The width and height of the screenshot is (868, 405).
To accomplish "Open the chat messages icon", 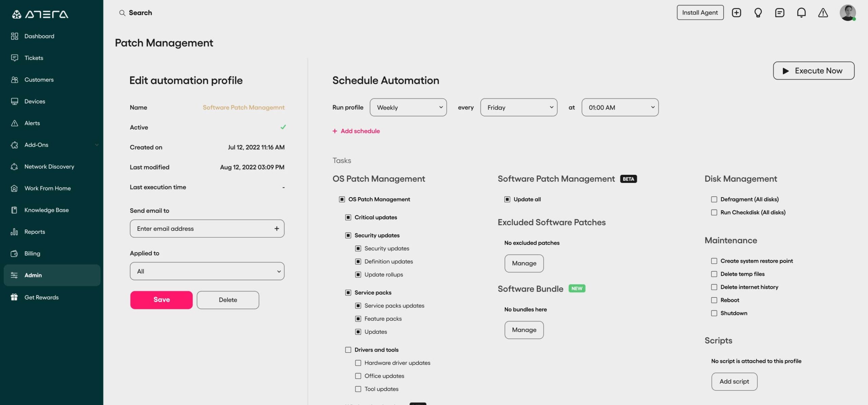I will [780, 12].
